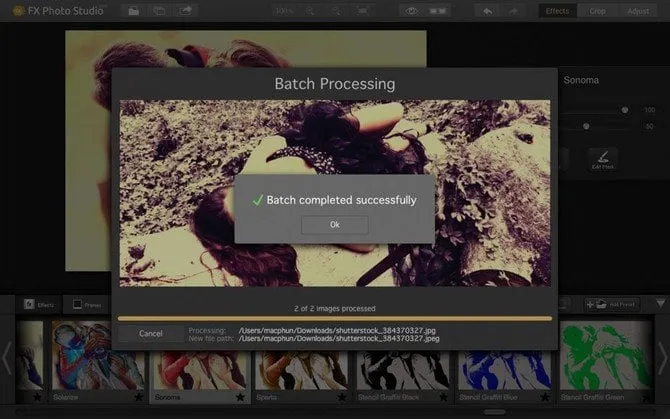Click the star on Solarize thumbnail
670x419 pixels.
(138, 397)
